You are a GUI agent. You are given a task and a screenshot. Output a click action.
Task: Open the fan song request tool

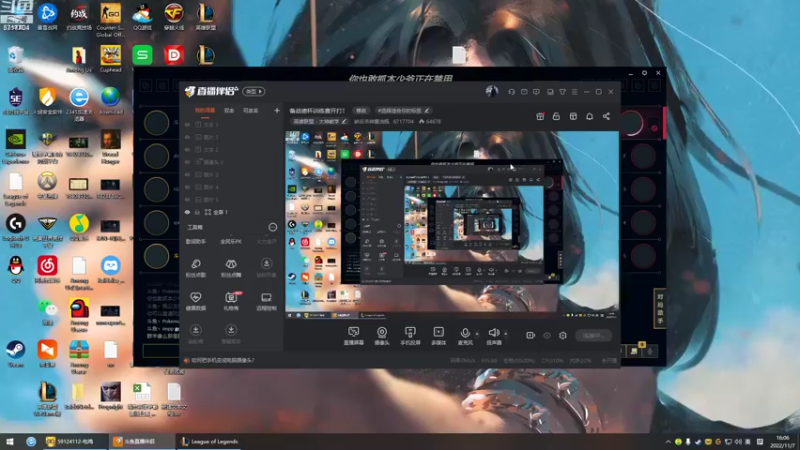[195, 267]
